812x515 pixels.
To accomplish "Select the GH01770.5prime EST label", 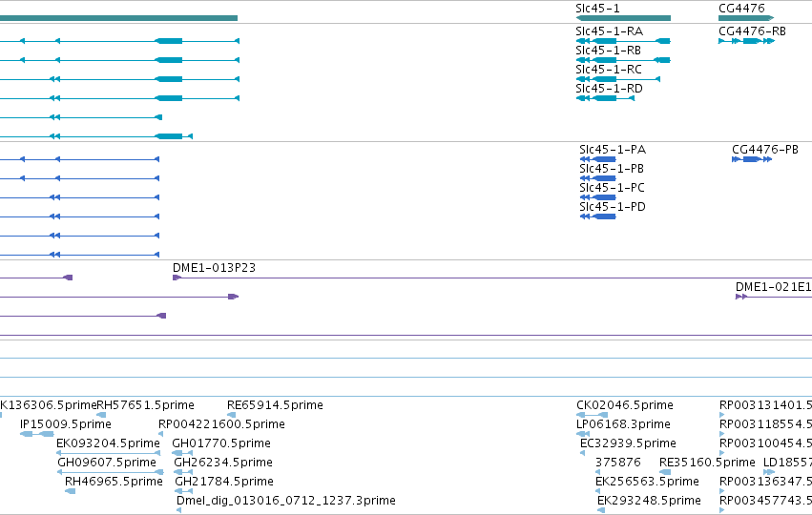I will coord(221,443).
